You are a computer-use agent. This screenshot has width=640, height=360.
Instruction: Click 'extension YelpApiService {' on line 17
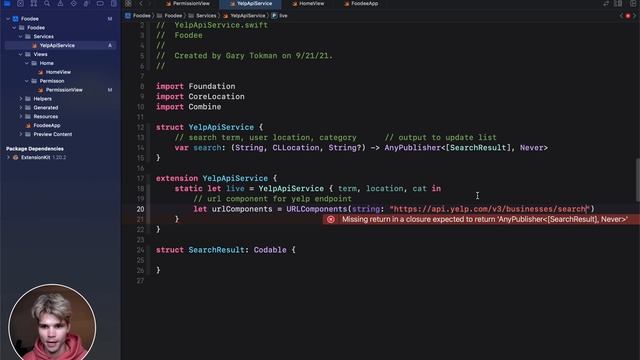tap(216, 178)
